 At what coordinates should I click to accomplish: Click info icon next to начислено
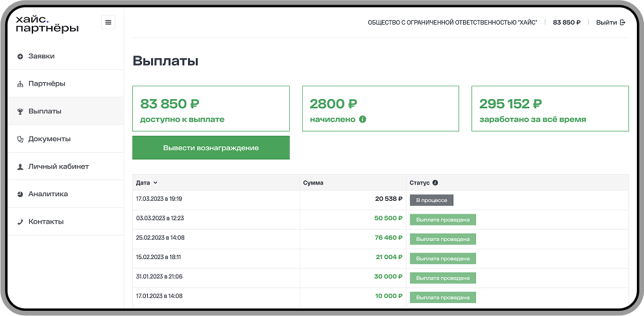[x=363, y=119]
